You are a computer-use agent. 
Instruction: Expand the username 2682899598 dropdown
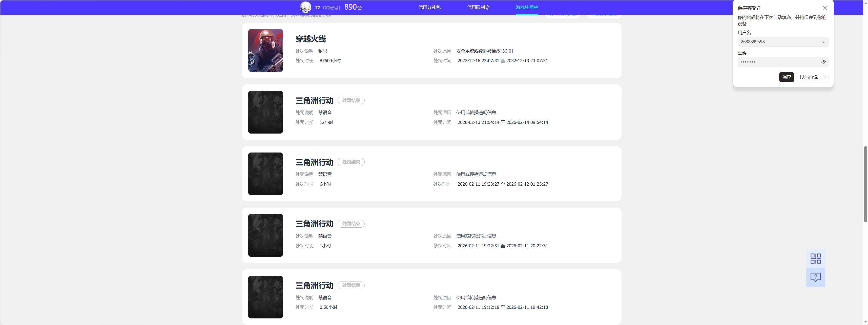click(824, 42)
